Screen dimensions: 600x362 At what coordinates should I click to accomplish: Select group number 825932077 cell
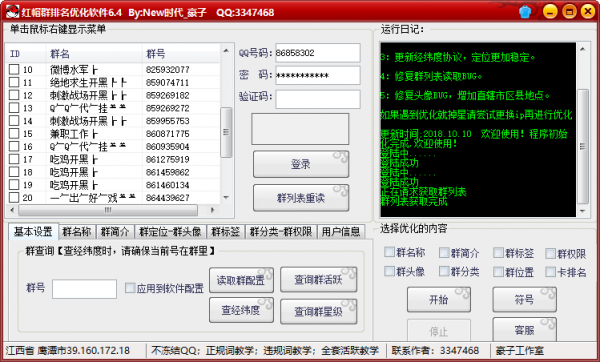(x=168, y=70)
